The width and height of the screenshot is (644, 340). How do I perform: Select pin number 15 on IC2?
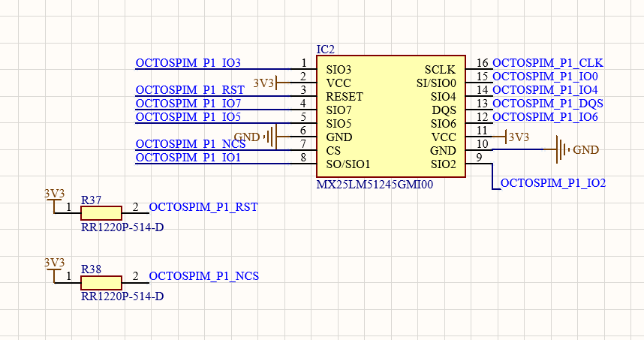pos(482,77)
